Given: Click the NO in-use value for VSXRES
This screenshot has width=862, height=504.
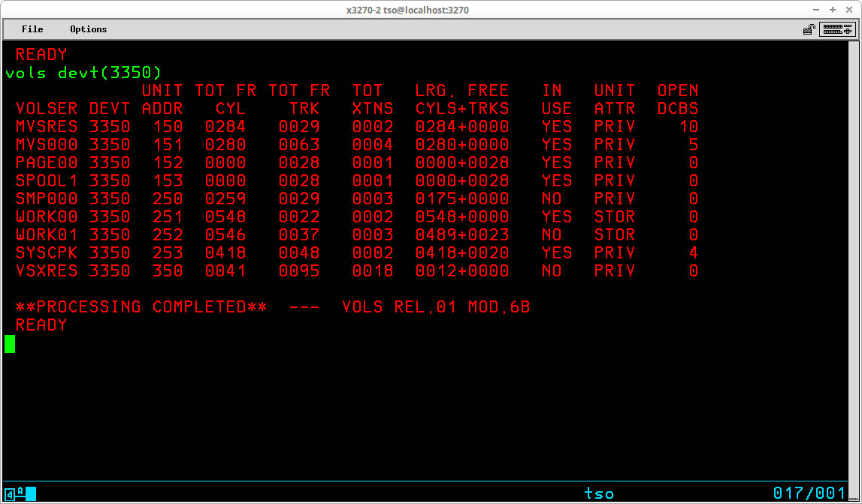Looking at the screenshot, I should tap(552, 271).
